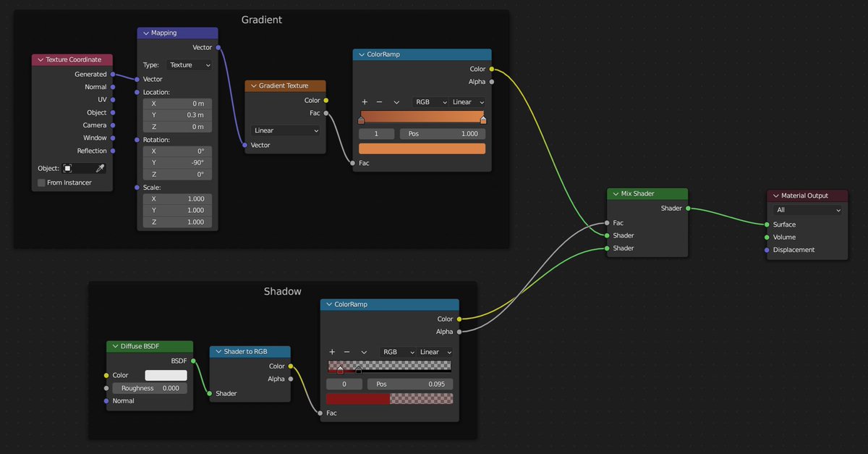Open the Diffuse BSDF color swatch
Screen dimensions: 868x454
point(164,375)
